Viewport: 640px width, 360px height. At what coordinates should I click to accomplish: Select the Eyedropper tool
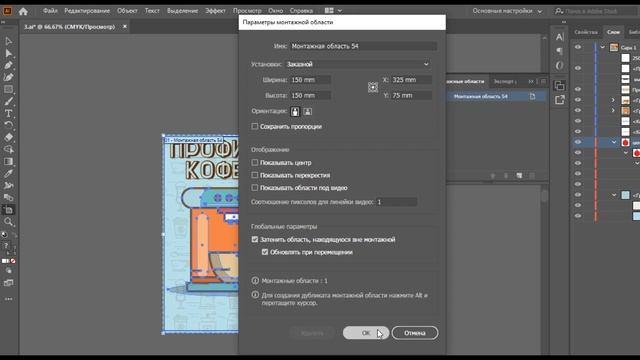click(x=9, y=173)
